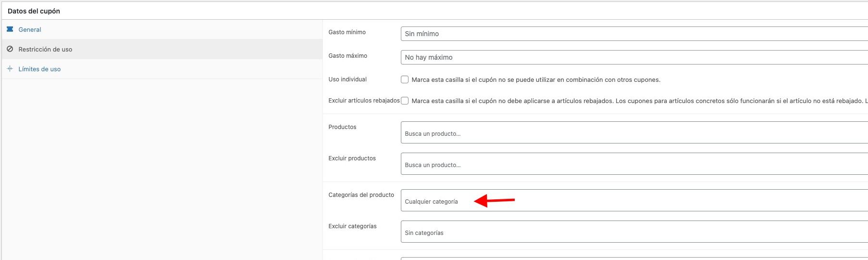This screenshot has height=260, width=868.
Task: Select the Restricción de uso tab label
Action: [45, 49]
